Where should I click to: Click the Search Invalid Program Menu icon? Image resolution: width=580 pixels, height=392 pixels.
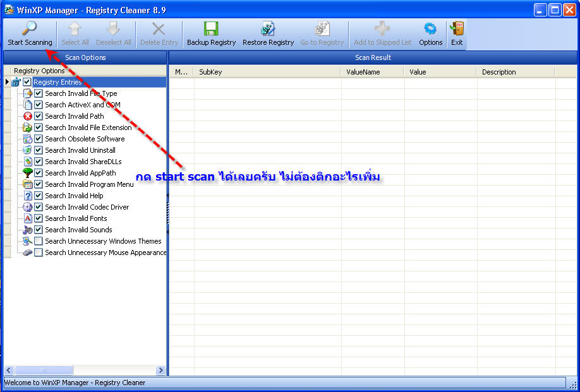[28, 184]
